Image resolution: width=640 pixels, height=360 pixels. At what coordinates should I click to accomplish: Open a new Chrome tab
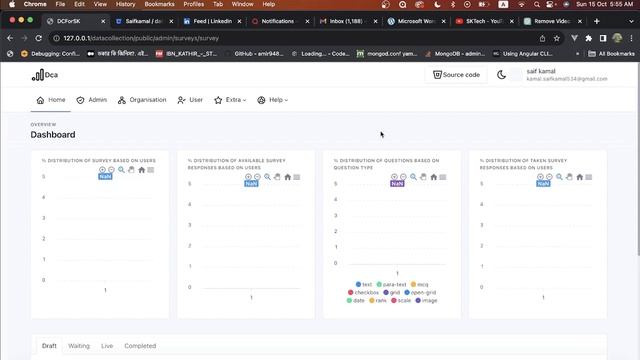click(x=597, y=21)
